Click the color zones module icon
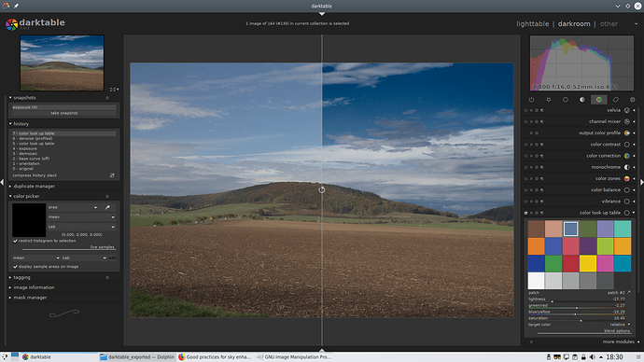This screenshot has width=644, height=362. click(x=627, y=178)
